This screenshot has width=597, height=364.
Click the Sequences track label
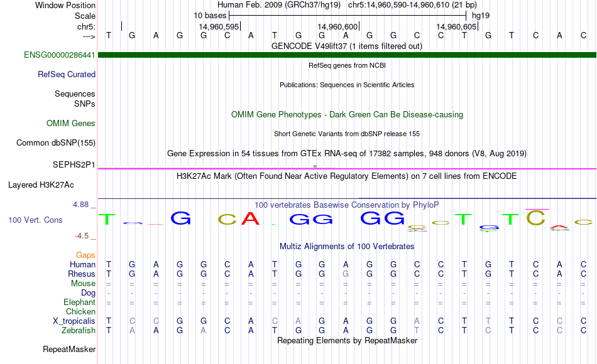click(75, 94)
